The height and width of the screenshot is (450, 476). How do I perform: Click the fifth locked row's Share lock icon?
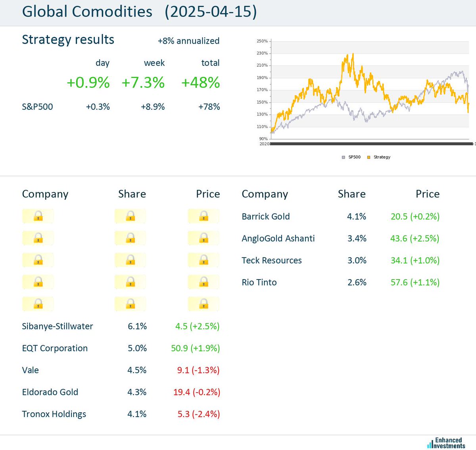coord(131,304)
